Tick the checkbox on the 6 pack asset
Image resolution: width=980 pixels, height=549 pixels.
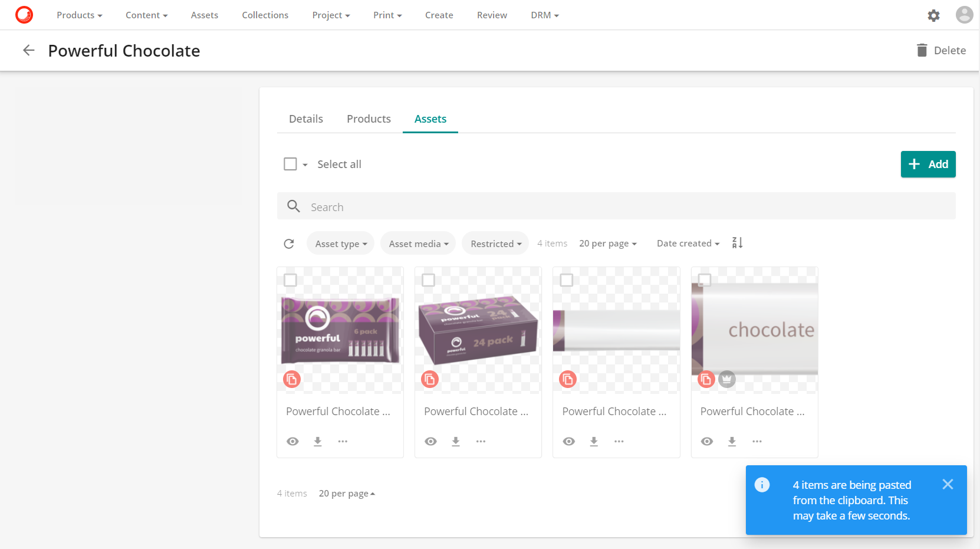pos(290,280)
